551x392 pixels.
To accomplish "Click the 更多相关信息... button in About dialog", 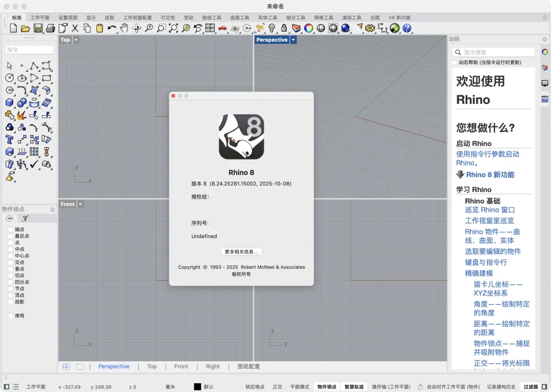I will pos(241,252).
